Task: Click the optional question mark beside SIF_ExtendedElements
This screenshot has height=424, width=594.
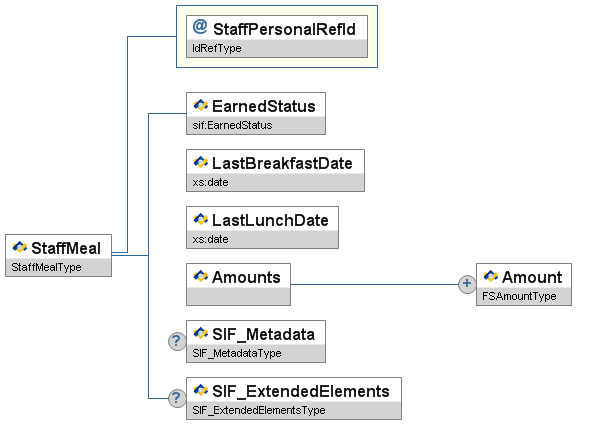Action: pos(177,398)
